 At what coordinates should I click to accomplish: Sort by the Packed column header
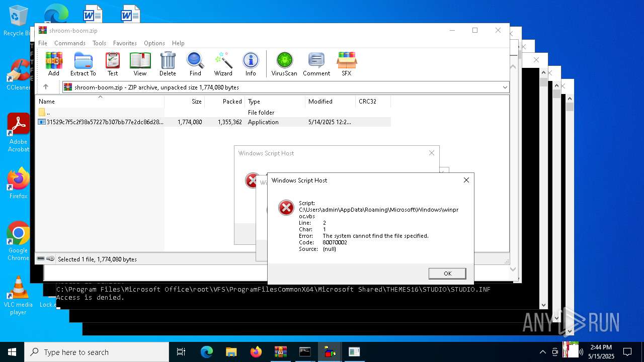(x=224, y=102)
